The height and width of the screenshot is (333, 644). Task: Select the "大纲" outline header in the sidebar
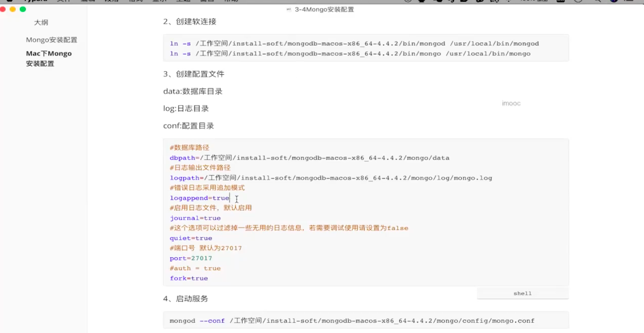click(x=41, y=23)
